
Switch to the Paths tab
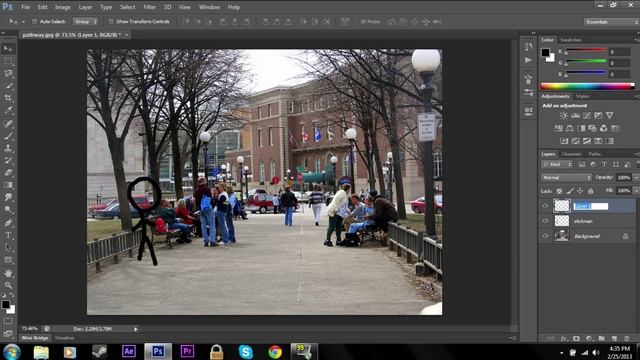(x=594, y=154)
